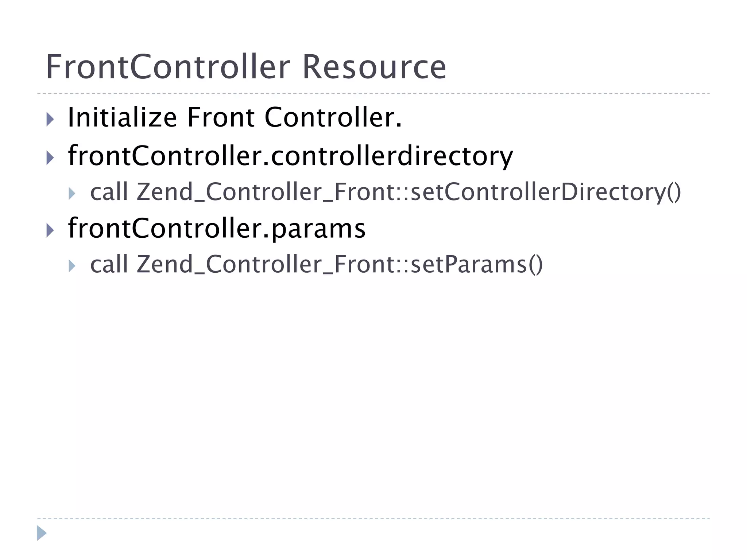Click the sub-bullet arrow before the setParams() line
The image size is (747, 560).
pos(72,266)
